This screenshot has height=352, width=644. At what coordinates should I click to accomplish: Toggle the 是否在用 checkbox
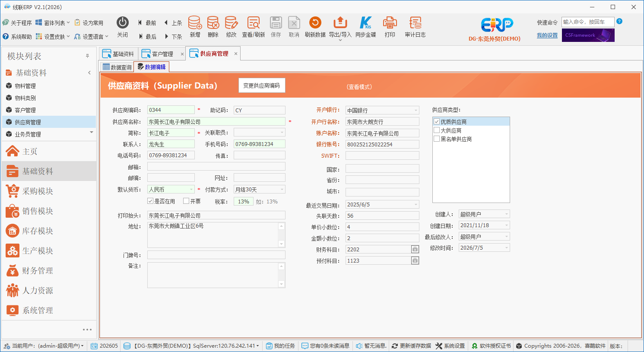click(x=150, y=201)
